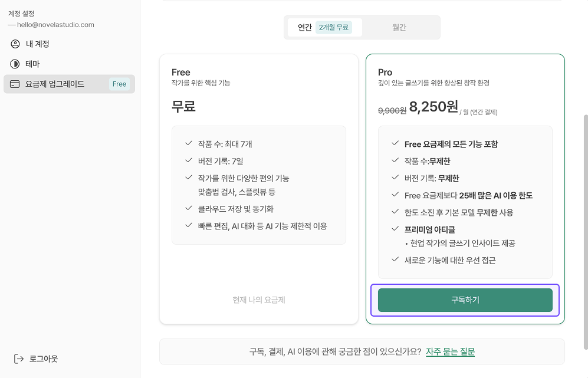
Task: Switch billing to 월간 (monthly)
Action: coord(399,27)
